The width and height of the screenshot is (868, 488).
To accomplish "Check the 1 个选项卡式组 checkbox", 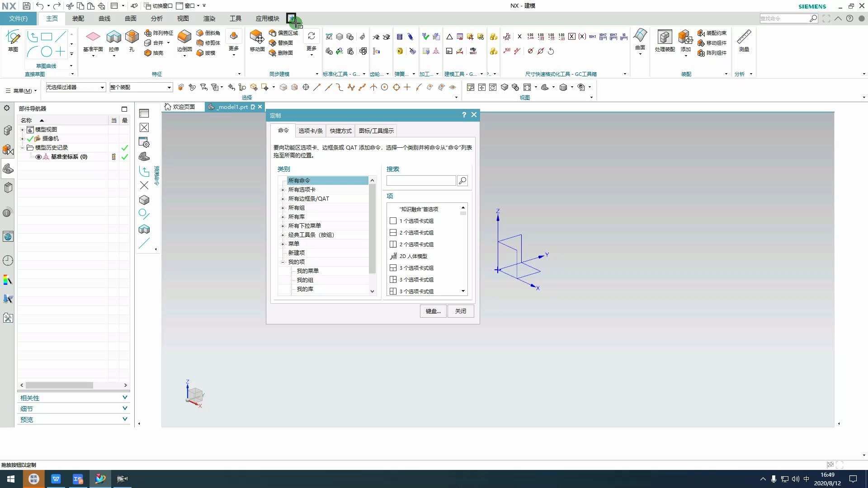I will coord(393,221).
